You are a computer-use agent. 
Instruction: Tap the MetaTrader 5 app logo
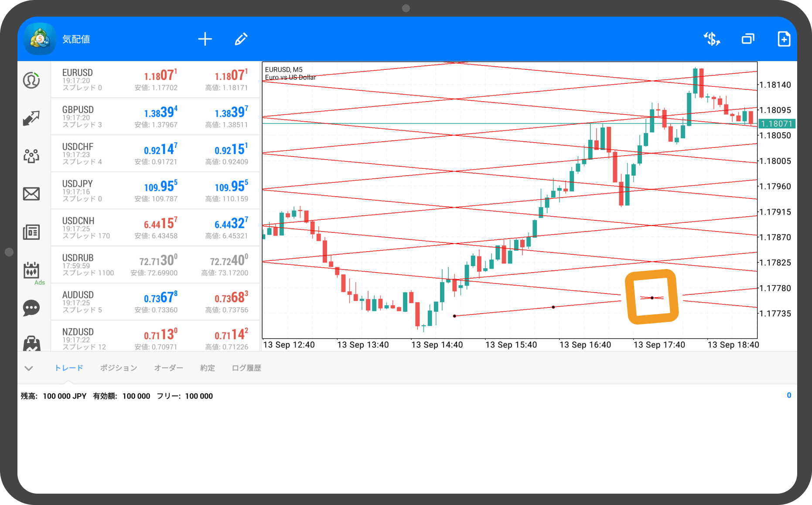tap(40, 39)
